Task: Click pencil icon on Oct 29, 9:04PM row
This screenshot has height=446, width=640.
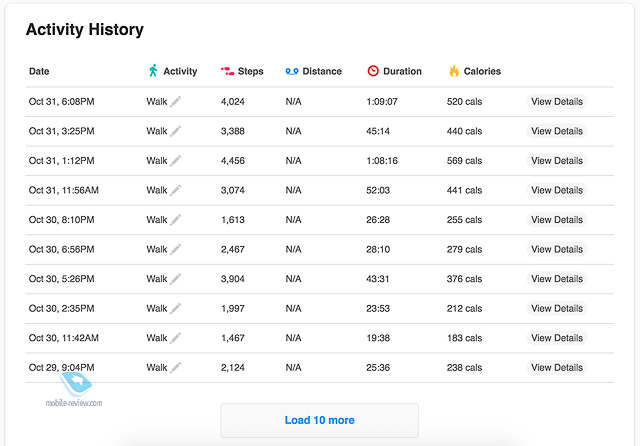Action: [x=176, y=367]
